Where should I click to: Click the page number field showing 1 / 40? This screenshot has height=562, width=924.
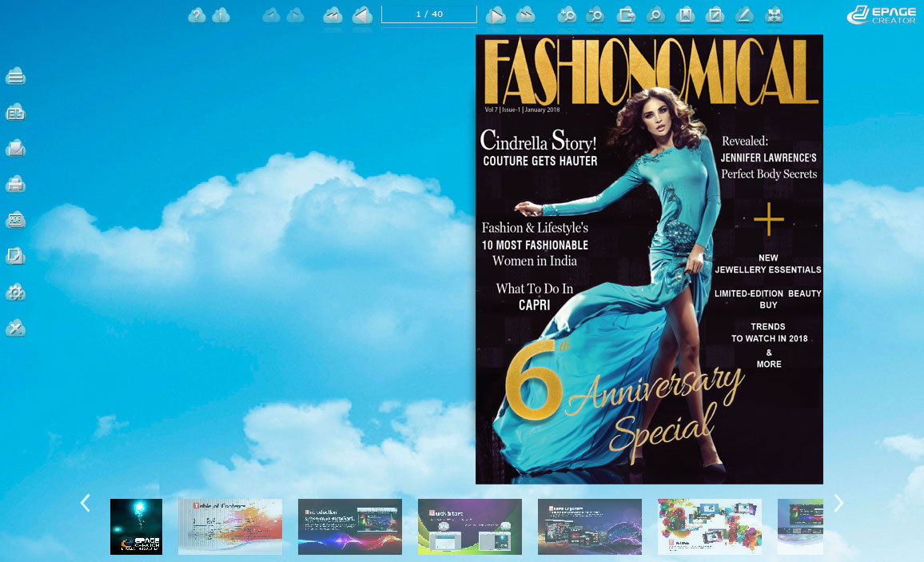[429, 14]
